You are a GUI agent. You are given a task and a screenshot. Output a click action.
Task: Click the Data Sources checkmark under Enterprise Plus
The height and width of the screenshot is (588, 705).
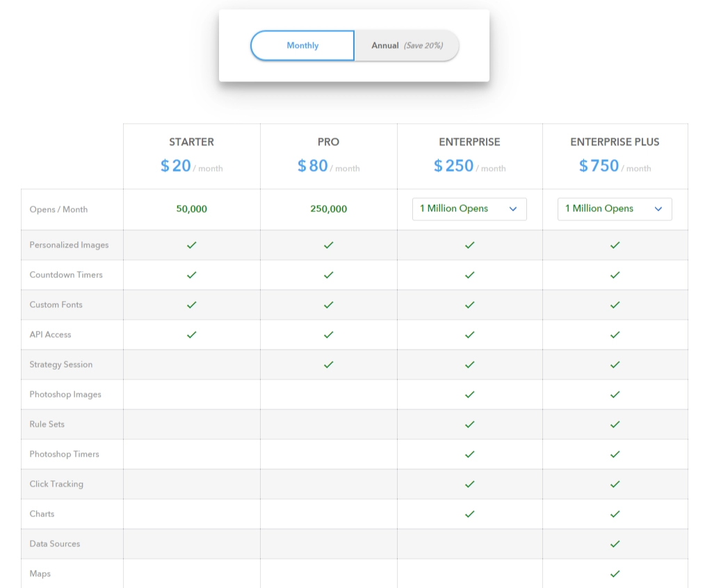point(615,544)
